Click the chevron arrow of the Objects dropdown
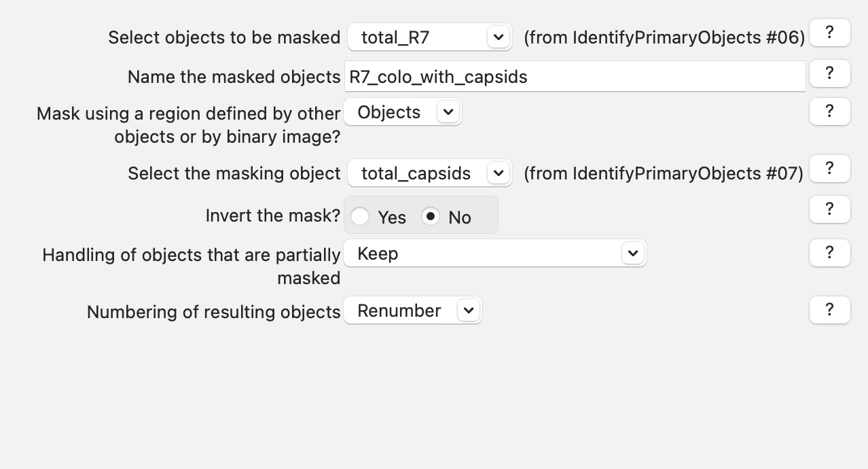Image resolution: width=868 pixels, height=469 pixels. click(448, 112)
